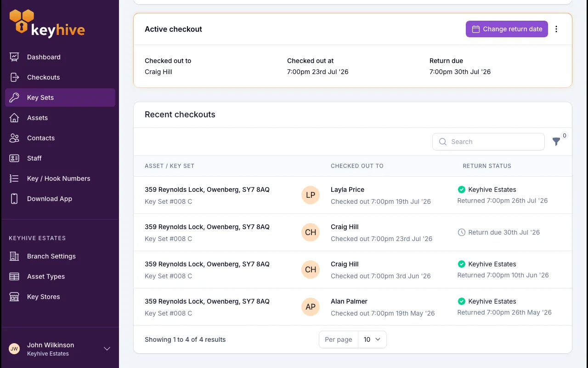Click 'Checked out 7:00pm 19th May '26'
588x368 pixels.
click(383, 313)
